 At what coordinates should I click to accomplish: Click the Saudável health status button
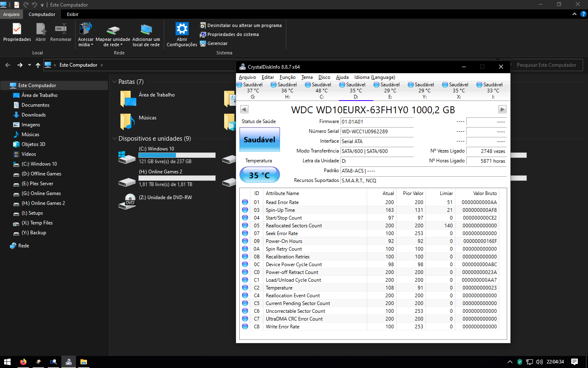pos(259,139)
